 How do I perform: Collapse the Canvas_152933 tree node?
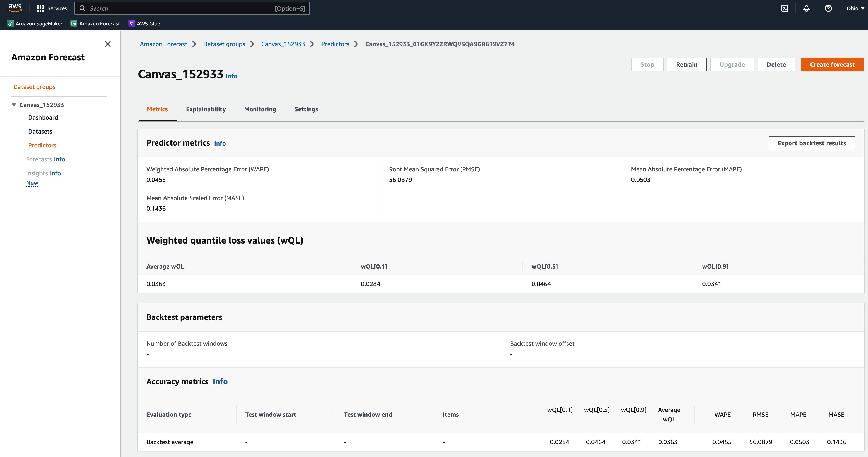pos(14,105)
